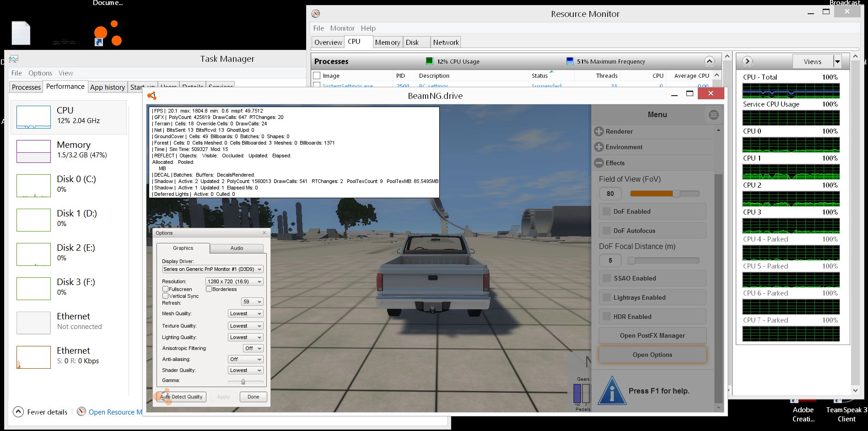Open the Shader Quality dropdown
This screenshot has height=431, width=868.
coord(246,370)
